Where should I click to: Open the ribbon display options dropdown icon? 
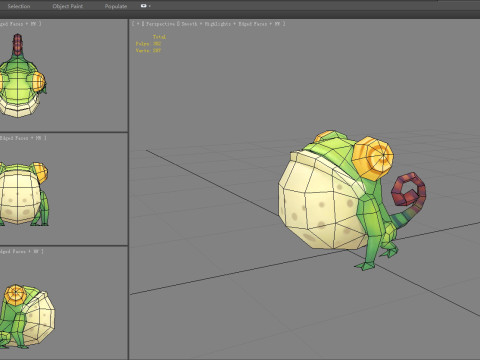pyautogui.click(x=145, y=6)
